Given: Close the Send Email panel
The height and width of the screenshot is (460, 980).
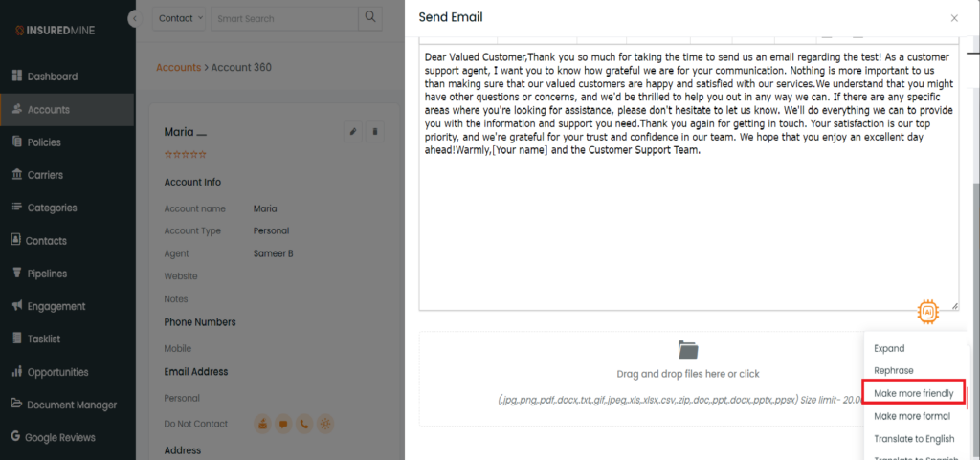Looking at the screenshot, I should 954,18.
